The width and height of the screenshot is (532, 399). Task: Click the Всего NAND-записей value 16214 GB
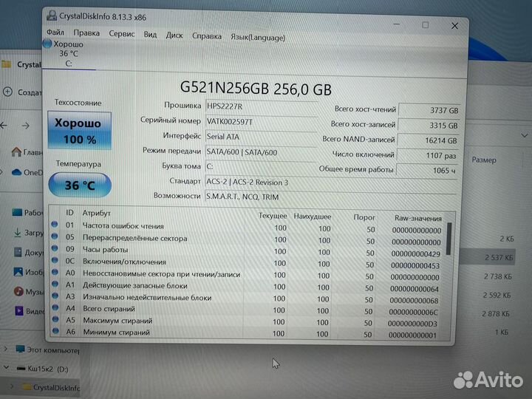pos(428,140)
